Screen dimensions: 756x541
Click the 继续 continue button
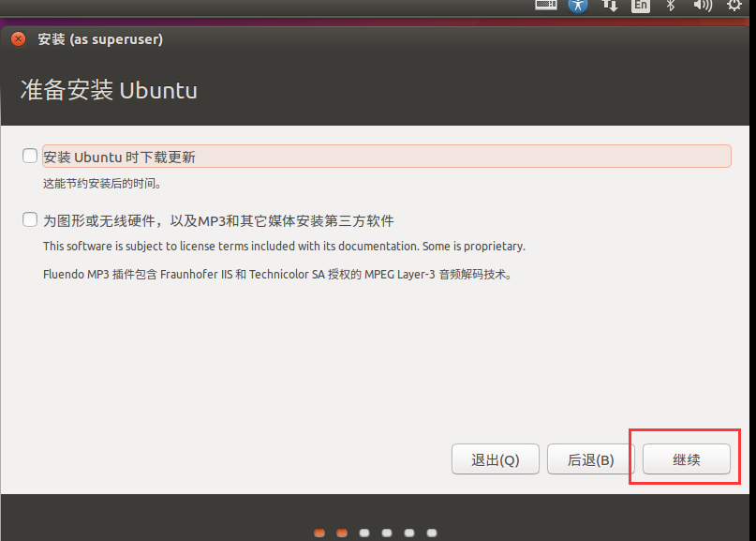(x=686, y=458)
